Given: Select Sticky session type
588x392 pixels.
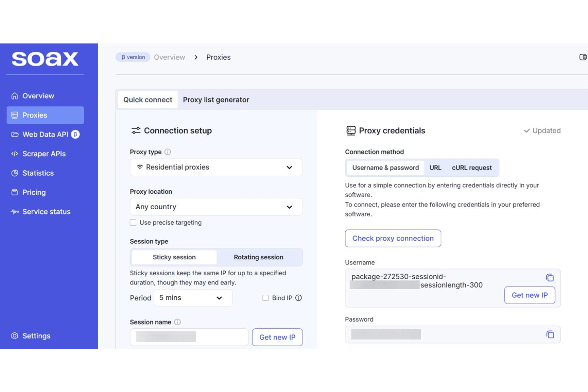Looking at the screenshot, I should pos(174,257).
